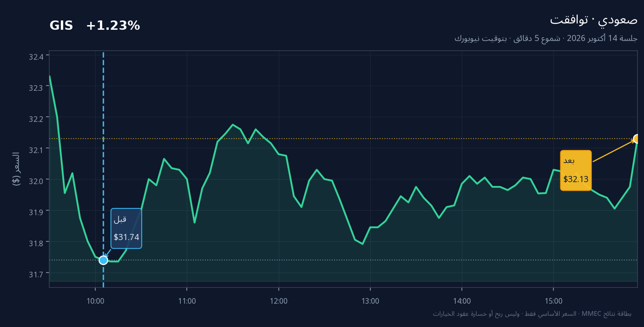644x327 pixels.
Task: Click the footer note mentioning MMEC
Action: point(532,314)
